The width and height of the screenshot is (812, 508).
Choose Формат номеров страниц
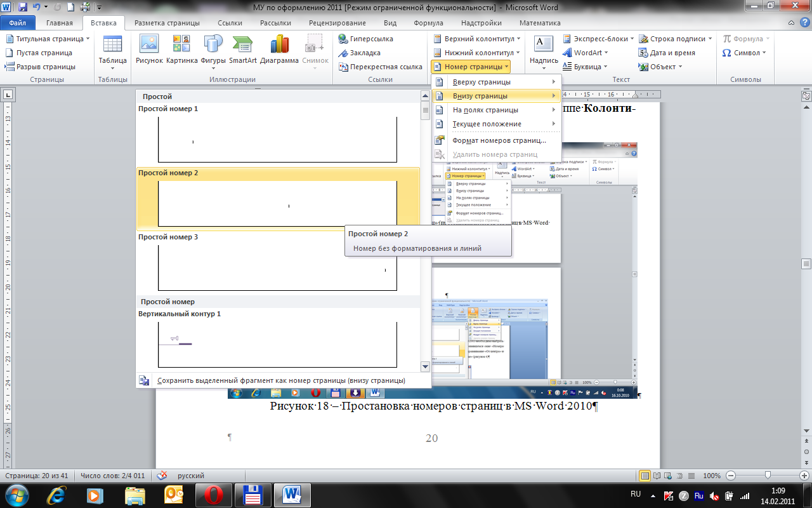tap(497, 140)
